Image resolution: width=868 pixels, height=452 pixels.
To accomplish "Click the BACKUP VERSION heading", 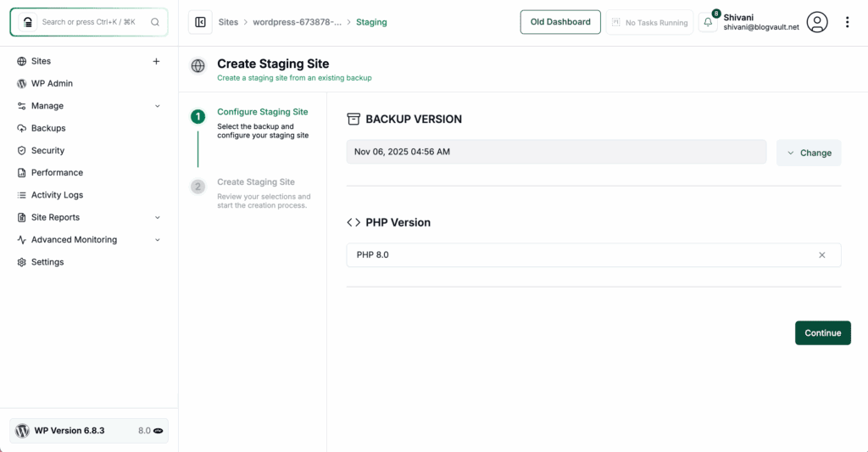I will point(414,119).
